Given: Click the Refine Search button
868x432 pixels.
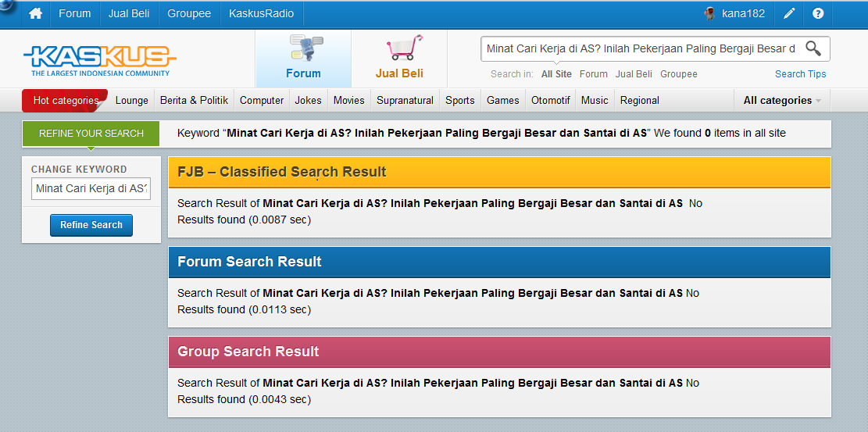Looking at the screenshot, I should coord(91,225).
